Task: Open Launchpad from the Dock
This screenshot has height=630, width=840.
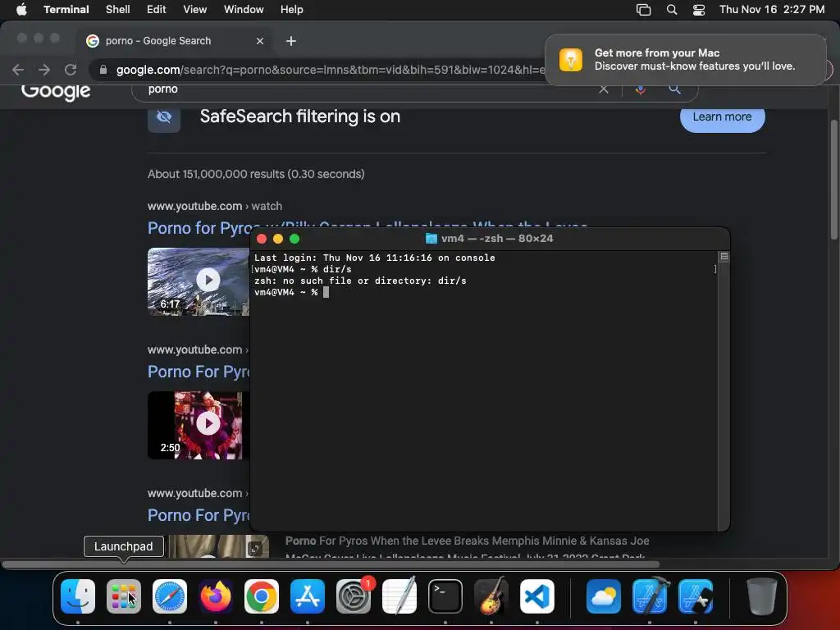Action: [124, 596]
